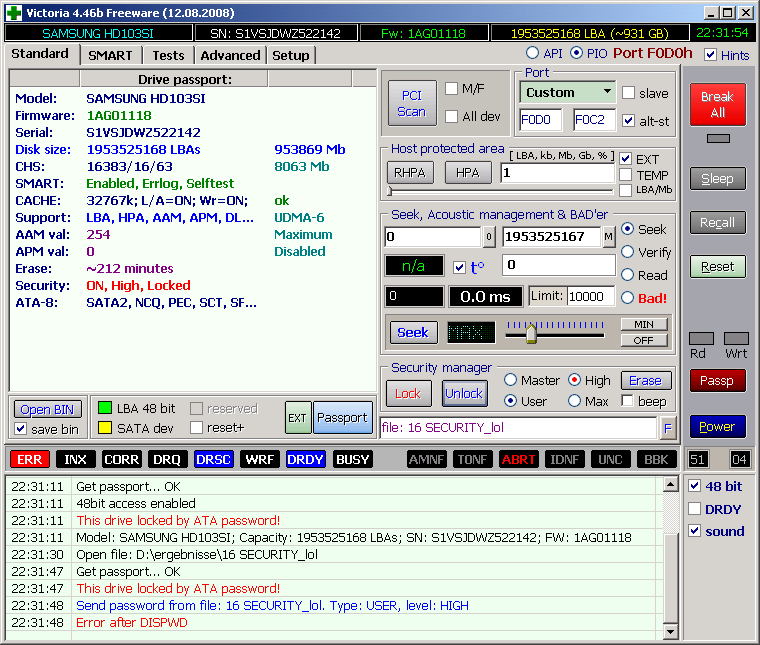Viewport: 760px width, 645px height.
Task: Click the HPA value input field
Action: pos(557,173)
